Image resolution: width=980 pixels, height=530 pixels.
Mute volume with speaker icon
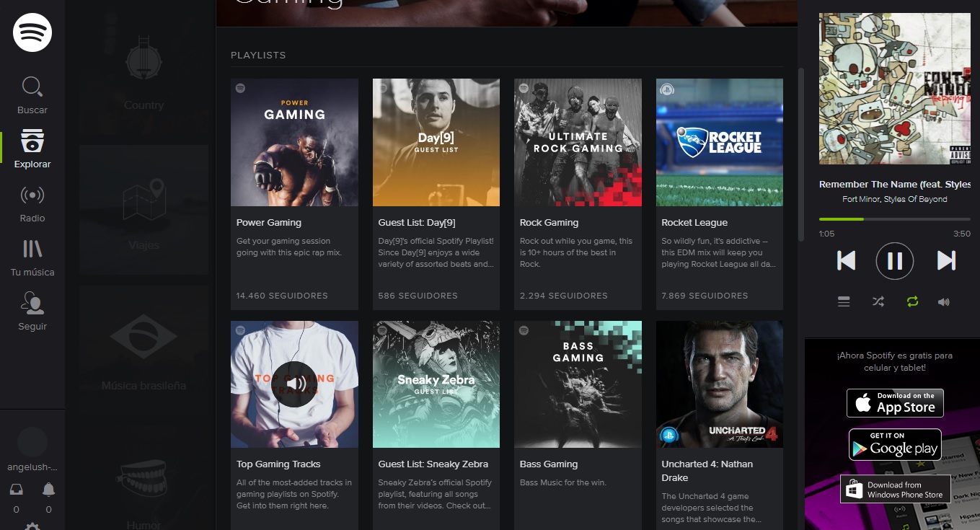pos(944,301)
